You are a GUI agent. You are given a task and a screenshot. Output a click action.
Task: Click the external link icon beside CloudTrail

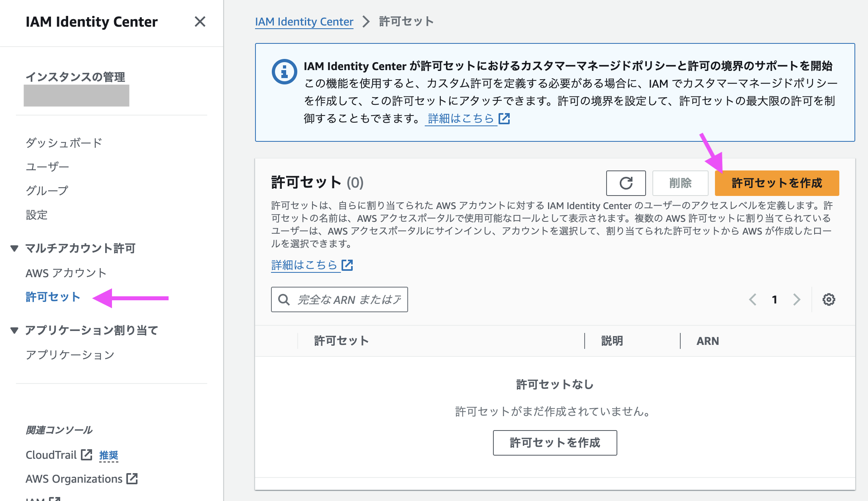tap(86, 455)
